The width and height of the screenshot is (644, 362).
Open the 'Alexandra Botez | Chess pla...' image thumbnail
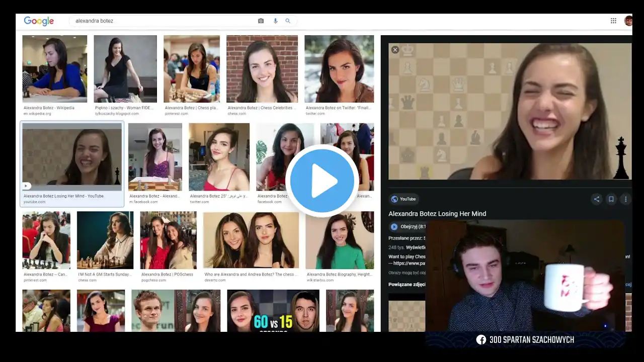click(x=192, y=69)
